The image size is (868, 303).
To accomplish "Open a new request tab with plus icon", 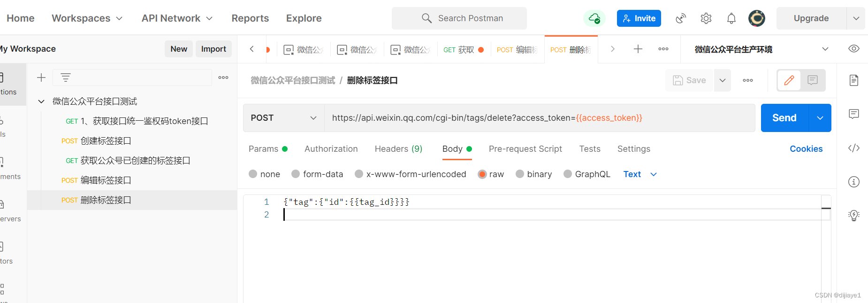I will coord(638,49).
